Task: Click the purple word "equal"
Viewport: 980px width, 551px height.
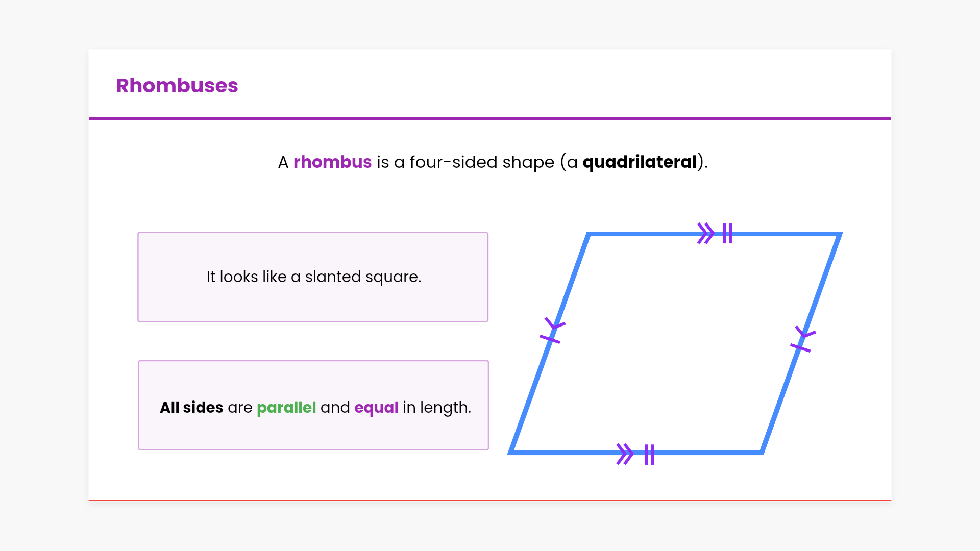Action: [x=376, y=408]
